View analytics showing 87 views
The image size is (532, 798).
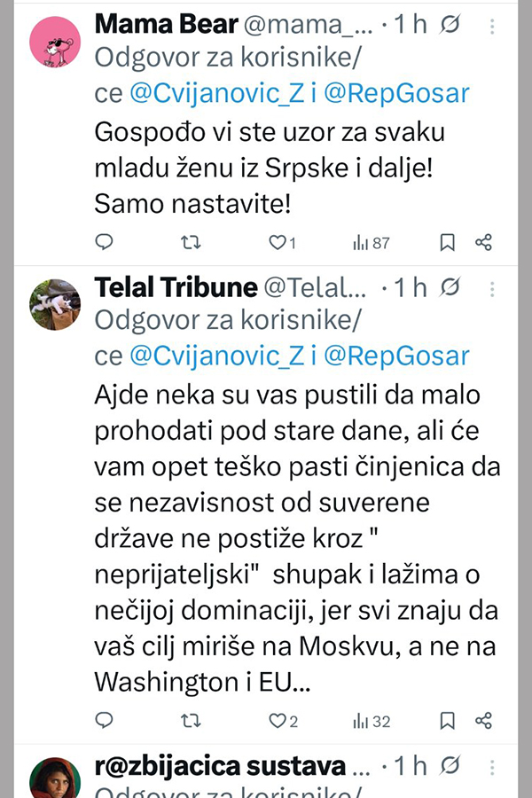click(372, 242)
